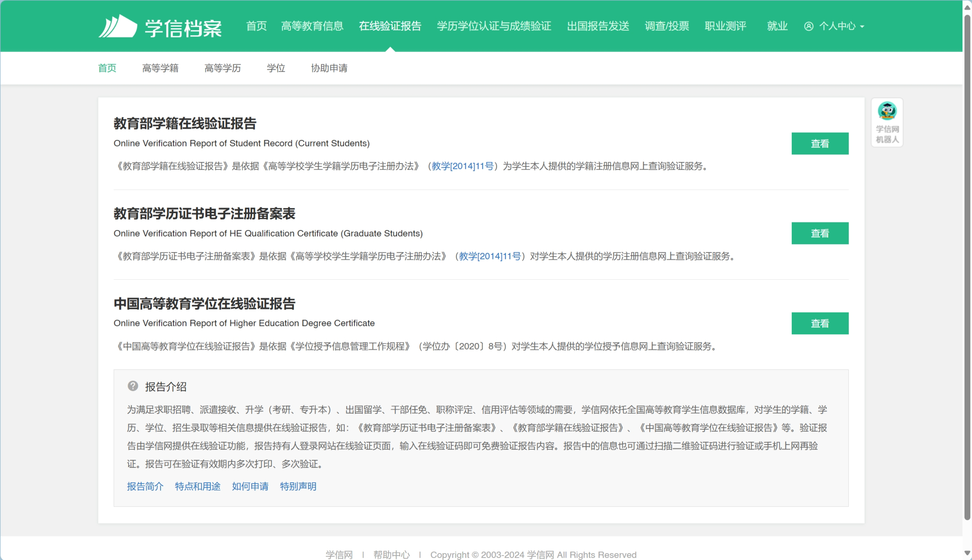Image resolution: width=972 pixels, height=560 pixels.
Task: Click 查看 for 学位在线验证报告
Action: point(820,323)
